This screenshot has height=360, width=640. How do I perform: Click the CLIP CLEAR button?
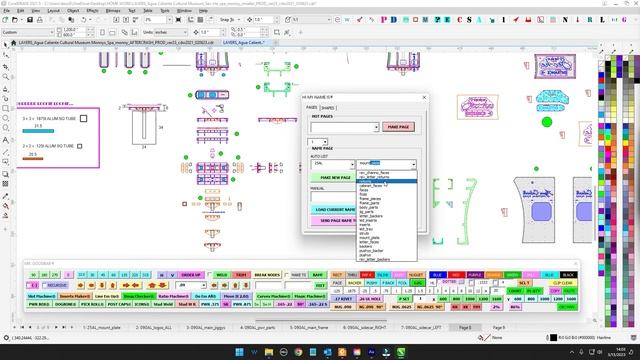tap(563, 283)
